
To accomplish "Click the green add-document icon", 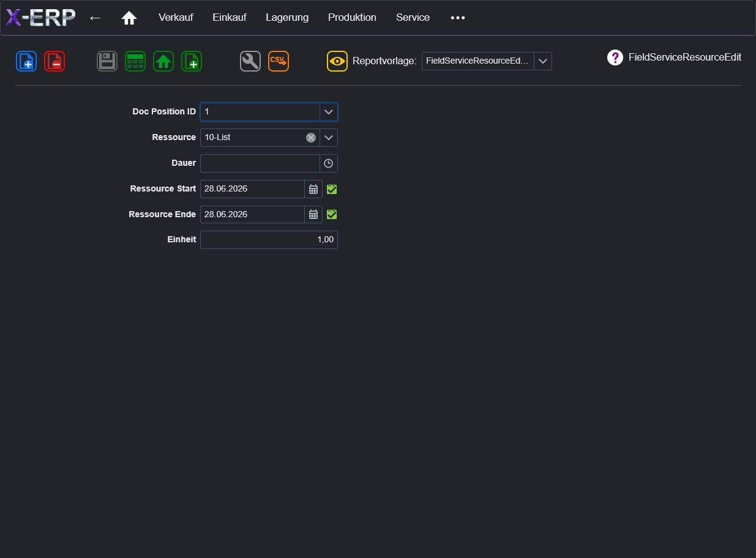I will [x=192, y=61].
